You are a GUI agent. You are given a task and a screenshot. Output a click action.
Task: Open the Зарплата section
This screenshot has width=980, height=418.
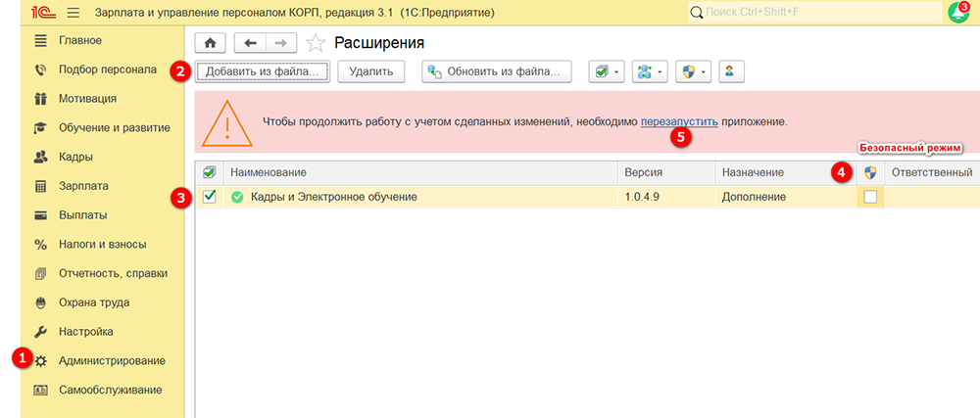coord(83,186)
